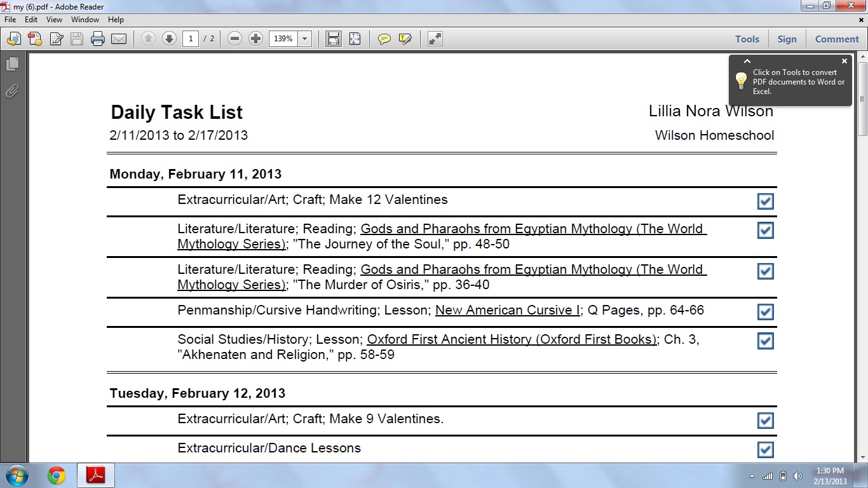
Task: Click the Daily Task List heading
Action: pos(177,112)
